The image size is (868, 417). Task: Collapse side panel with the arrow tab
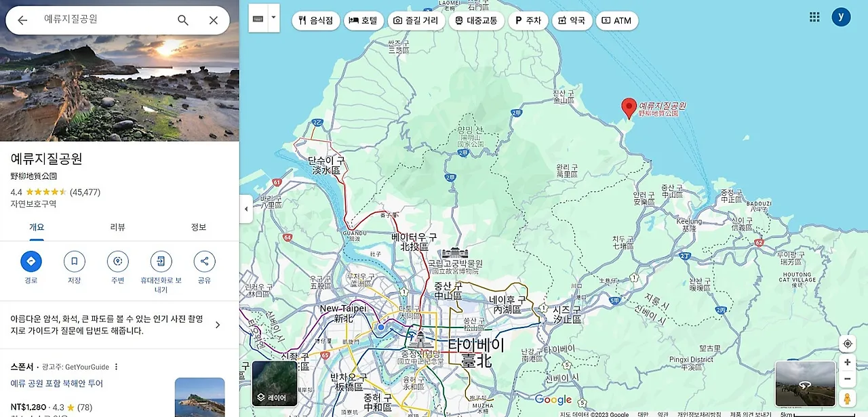[x=246, y=209]
